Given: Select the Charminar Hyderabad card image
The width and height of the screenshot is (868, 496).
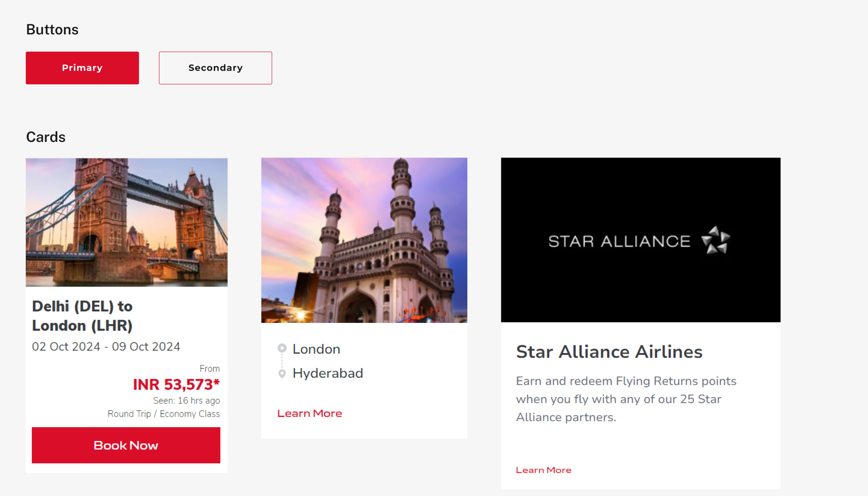Looking at the screenshot, I should (x=364, y=240).
